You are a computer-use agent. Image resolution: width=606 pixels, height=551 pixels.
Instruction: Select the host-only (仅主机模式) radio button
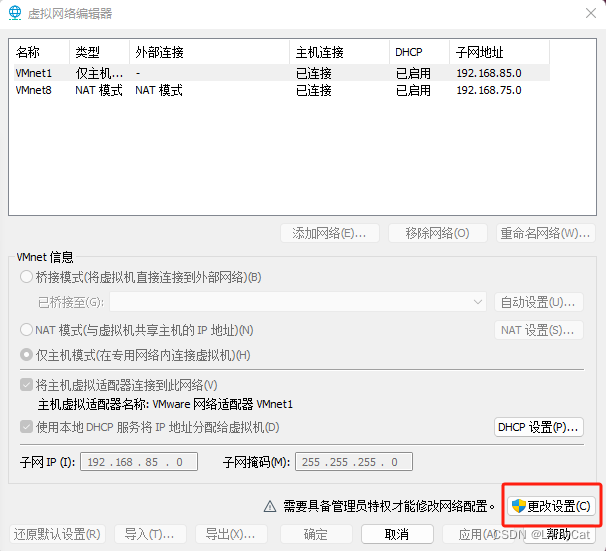(26, 355)
